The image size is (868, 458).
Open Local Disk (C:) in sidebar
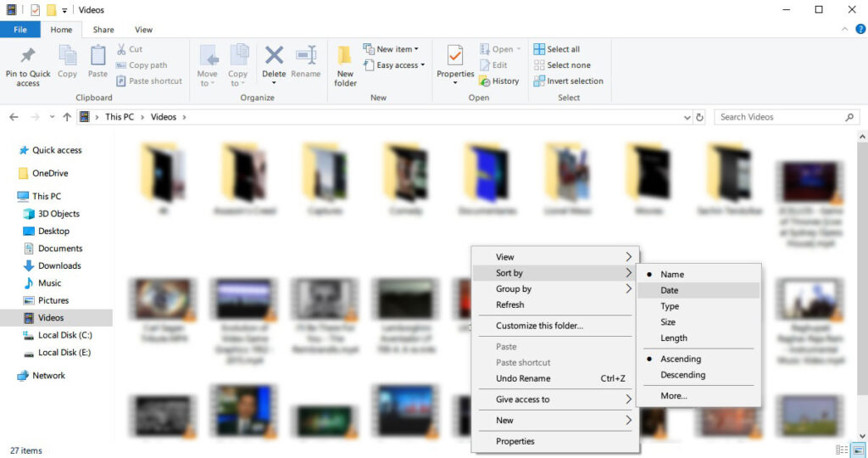[x=58, y=335]
